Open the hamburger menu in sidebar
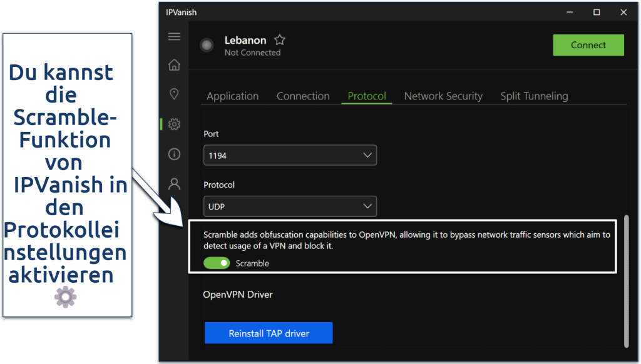Screen dimensions: 641x364 174,37
